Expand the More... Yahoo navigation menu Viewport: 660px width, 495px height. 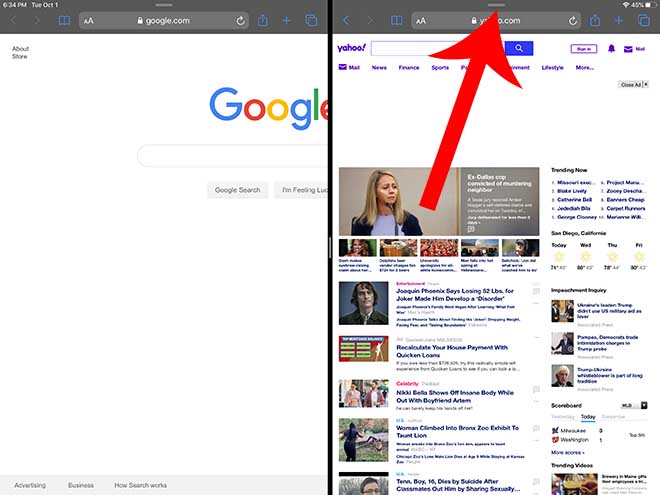584,68
